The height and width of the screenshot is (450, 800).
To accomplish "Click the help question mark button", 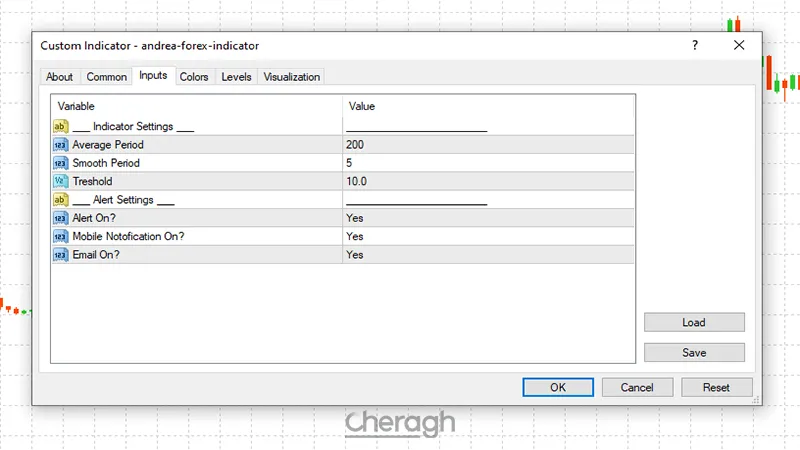I will click(x=694, y=46).
